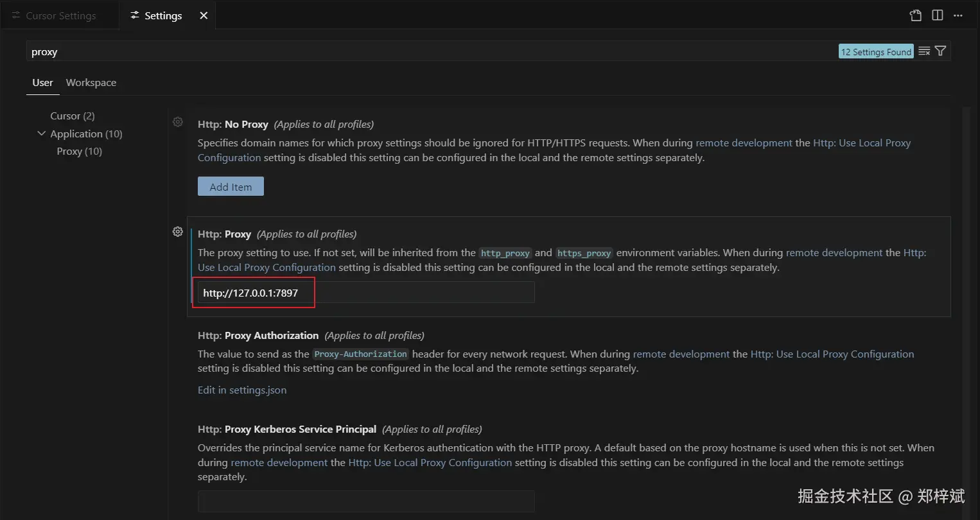Image resolution: width=980 pixels, height=520 pixels.
Task: Split the editor right
Action: (x=938, y=15)
